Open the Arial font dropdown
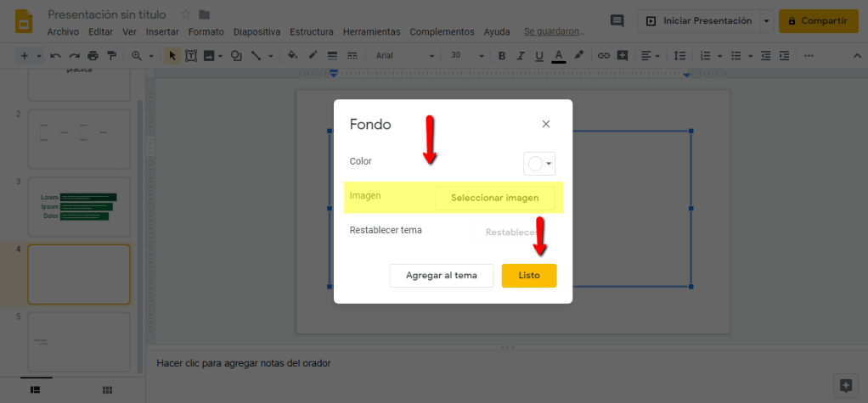 click(x=404, y=56)
